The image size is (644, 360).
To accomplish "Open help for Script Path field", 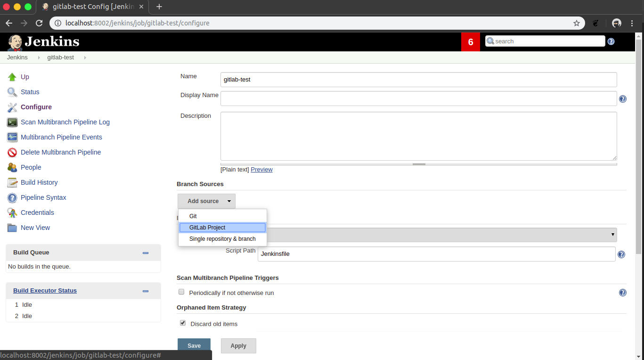I will [x=621, y=254].
